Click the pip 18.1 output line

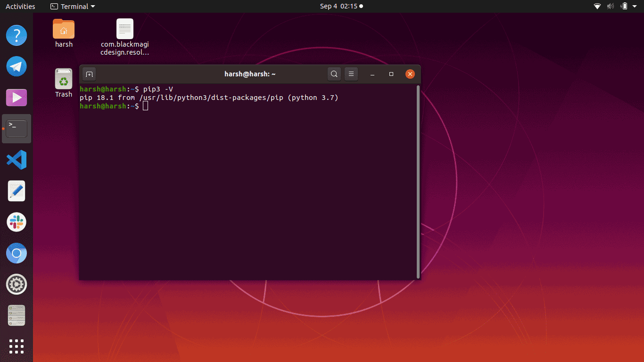[x=209, y=98]
